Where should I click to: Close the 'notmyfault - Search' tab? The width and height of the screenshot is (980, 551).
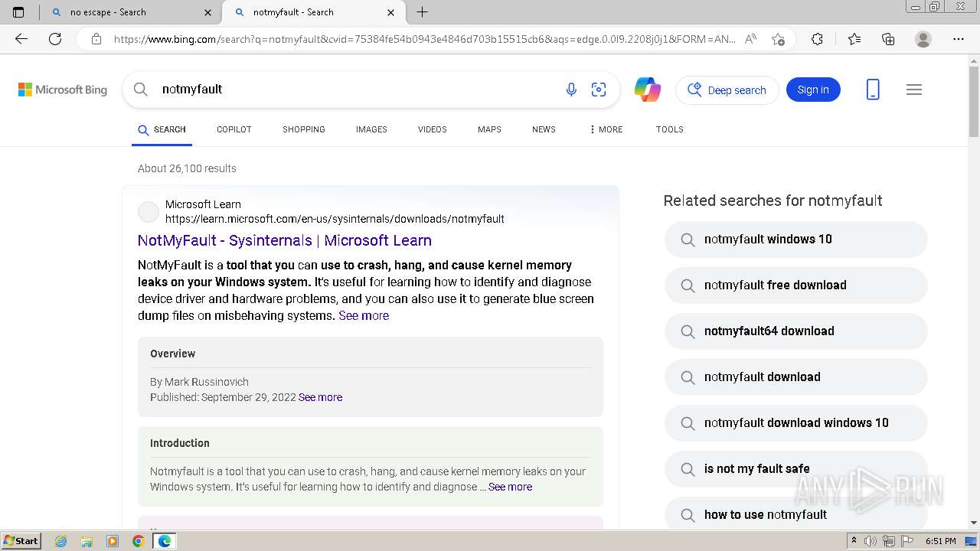click(391, 12)
